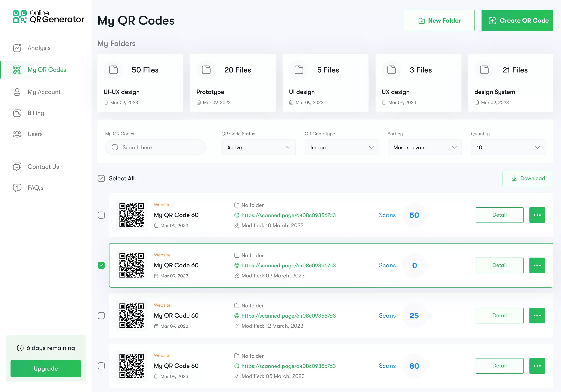Screen dimensions: 561x392
Task: Open the three-dot menu for My QR Code 60 with 50 scans
Action: [x=537, y=215]
